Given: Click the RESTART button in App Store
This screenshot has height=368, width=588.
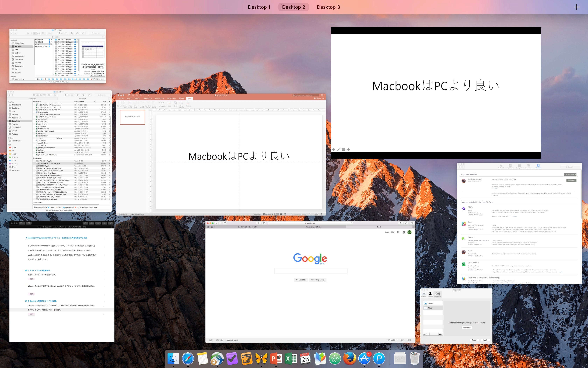Looking at the screenshot, I should (571, 180).
